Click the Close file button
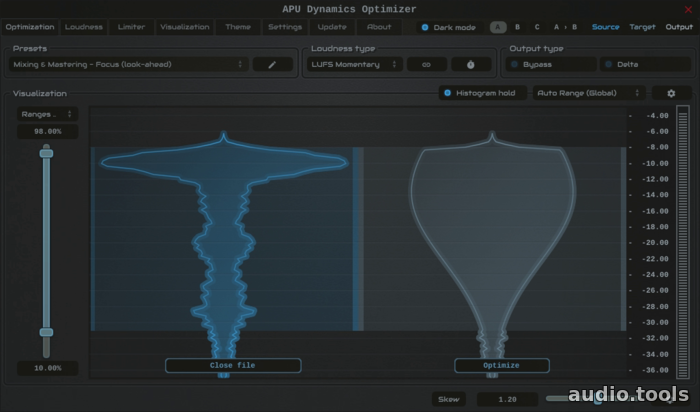700x412 pixels. (x=233, y=366)
